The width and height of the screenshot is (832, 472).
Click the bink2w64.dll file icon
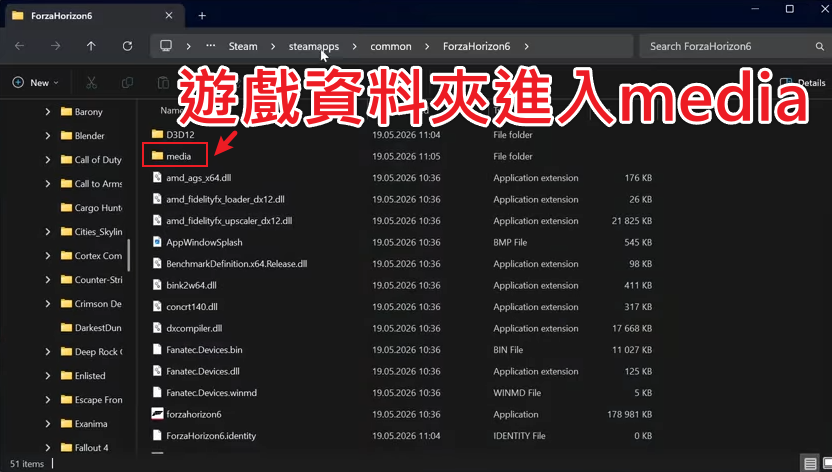(157, 285)
